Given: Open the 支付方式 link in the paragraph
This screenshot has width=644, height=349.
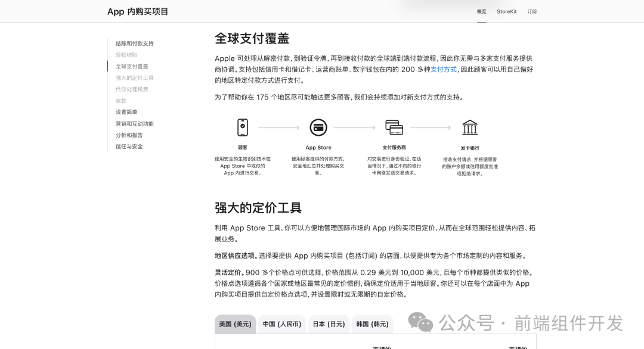Looking at the screenshot, I should tap(442, 70).
